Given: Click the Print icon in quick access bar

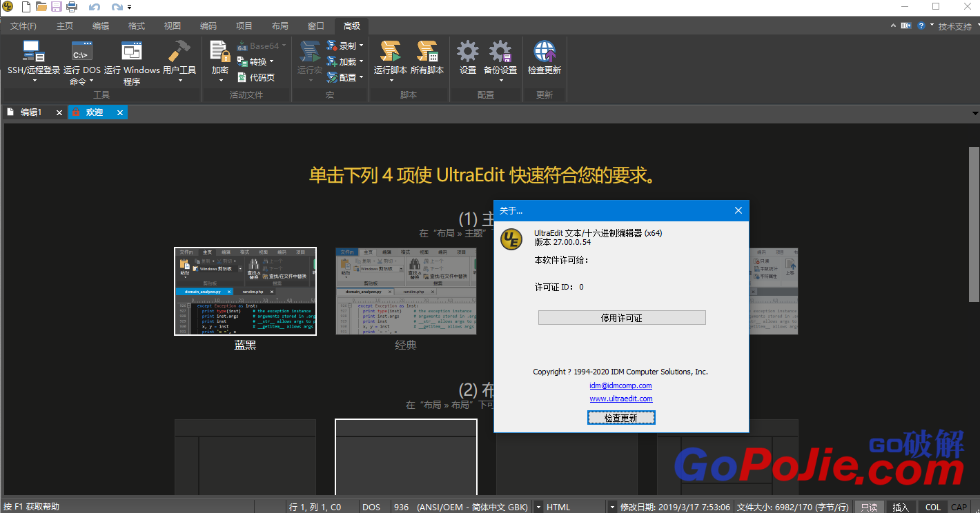Looking at the screenshot, I should tap(71, 7).
